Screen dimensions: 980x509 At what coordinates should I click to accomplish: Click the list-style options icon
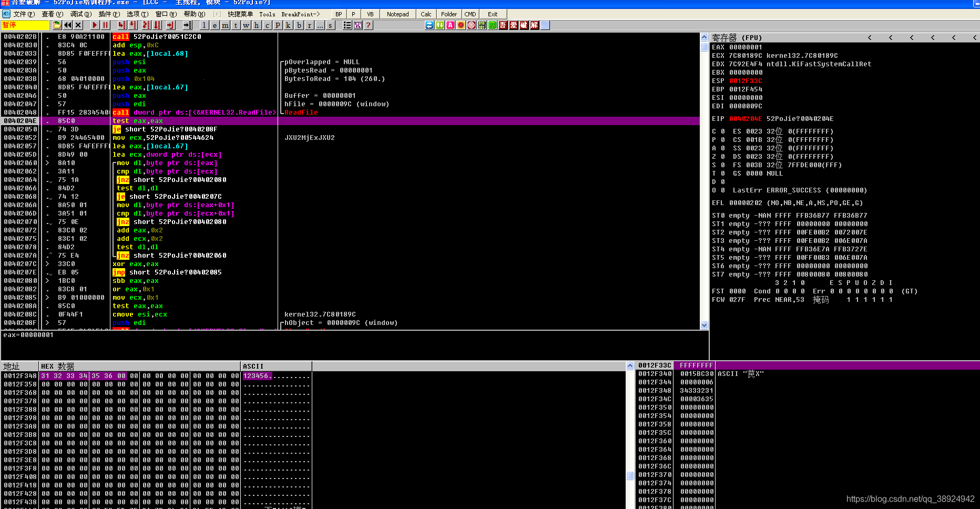coord(348,25)
